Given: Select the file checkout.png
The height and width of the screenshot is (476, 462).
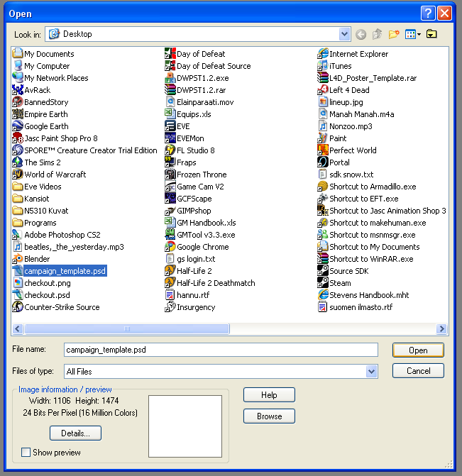Looking at the screenshot, I should pos(41,283).
